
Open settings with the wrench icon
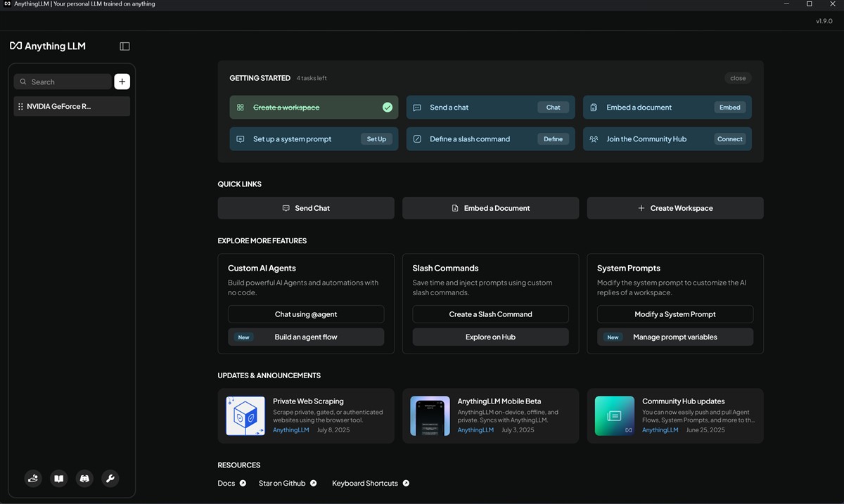pyautogui.click(x=110, y=479)
